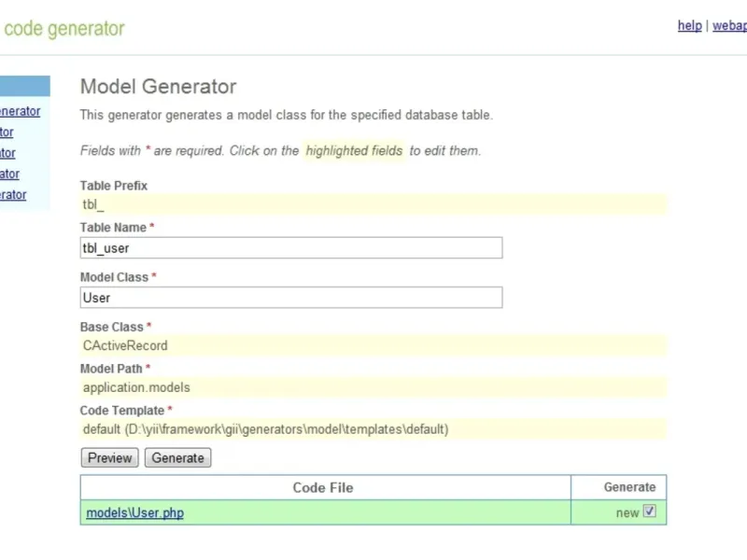Open the models\User.php code file link
The image size is (747, 560).
coord(134,512)
